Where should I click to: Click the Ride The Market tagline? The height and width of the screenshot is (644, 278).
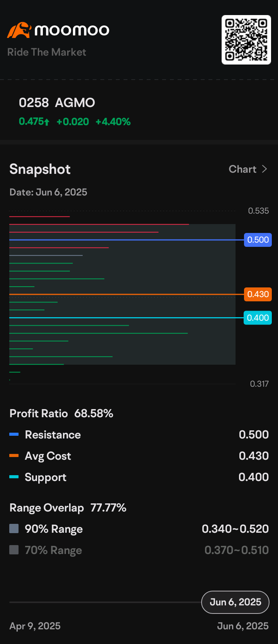pos(47,52)
